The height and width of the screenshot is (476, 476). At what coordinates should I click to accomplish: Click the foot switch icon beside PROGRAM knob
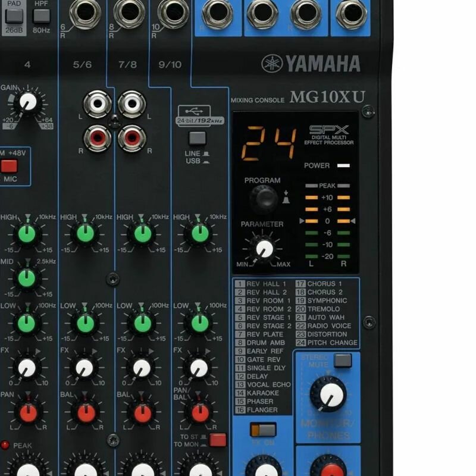point(286,198)
